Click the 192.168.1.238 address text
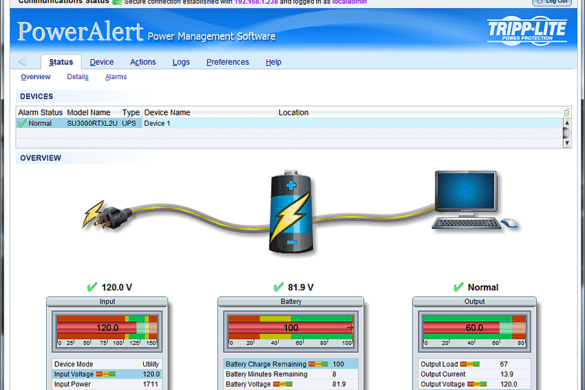This screenshot has width=585, height=390. point(256,2)
